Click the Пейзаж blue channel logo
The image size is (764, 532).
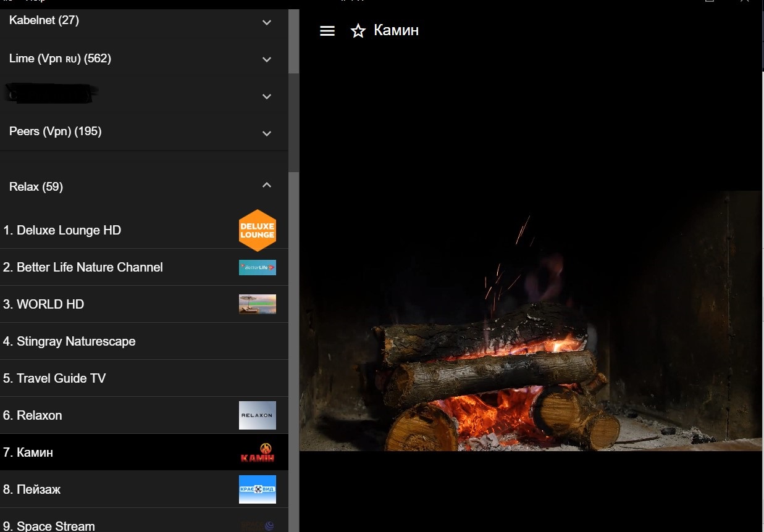(258, 489)
